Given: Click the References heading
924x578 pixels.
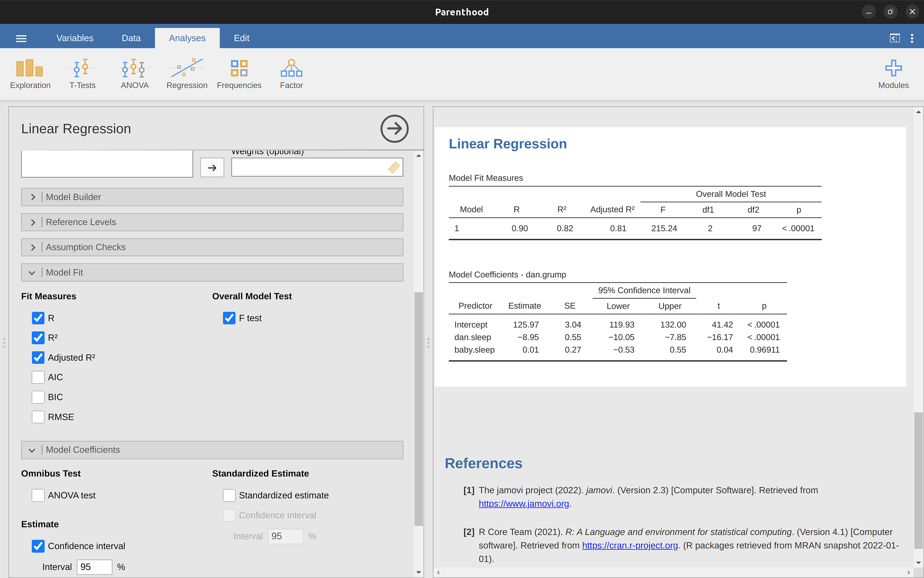Looking at the screenshot, I should pyautogui.click(x=483, y=463).
